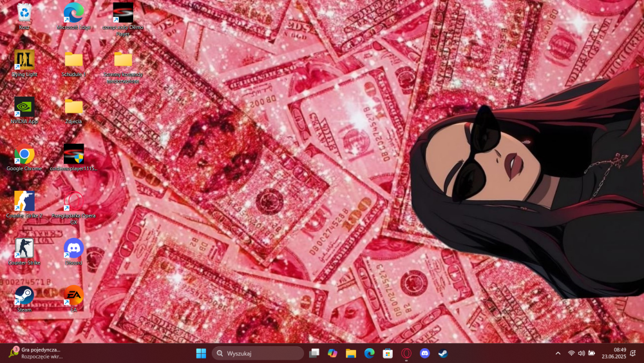Select the EA app icon
Viewport: 644px width, 363px height.
[73, 299]
